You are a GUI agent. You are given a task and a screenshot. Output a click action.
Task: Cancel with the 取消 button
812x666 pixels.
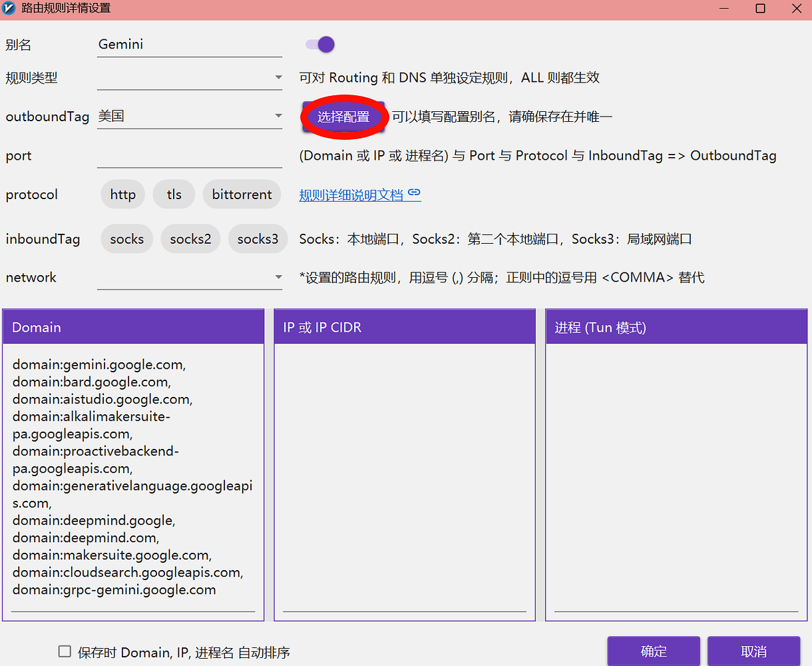754,651
